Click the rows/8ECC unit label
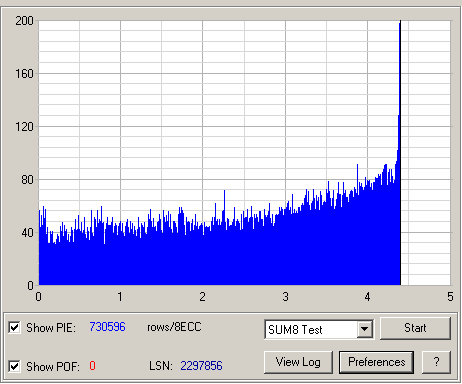 (174, 327)
